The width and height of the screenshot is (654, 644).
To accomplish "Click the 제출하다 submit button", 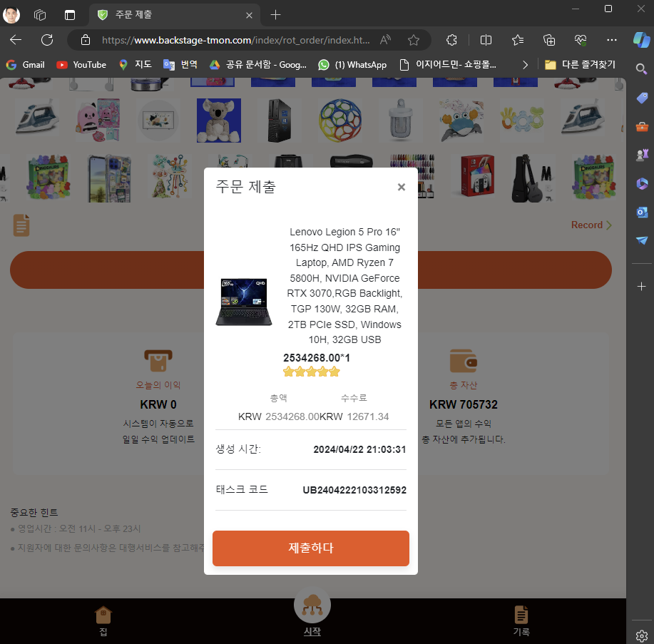I will point(311,548).
